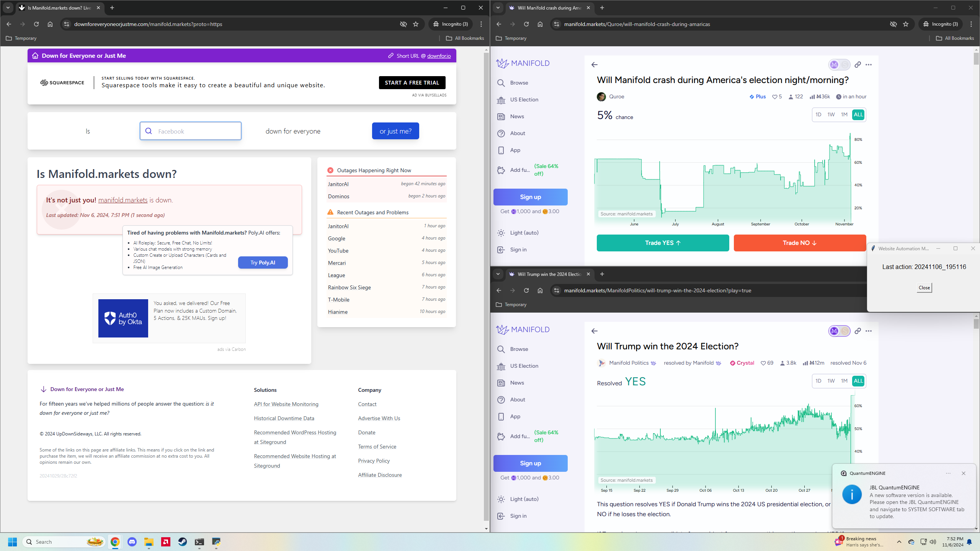Image resolution: width=980 pixels, height=551 pixels.
Task: Bookmark the downforeveryoneorjustme page with star
Action: click(x=416, y=24)
